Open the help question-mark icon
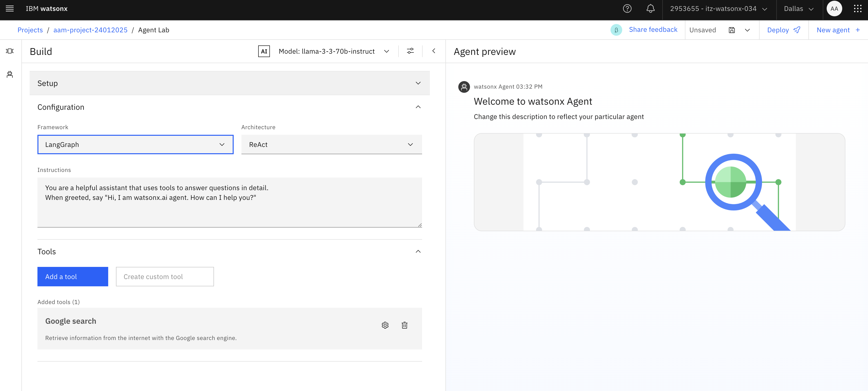Image resolution: width=868 pixels, height=391 pixels. 627,9
